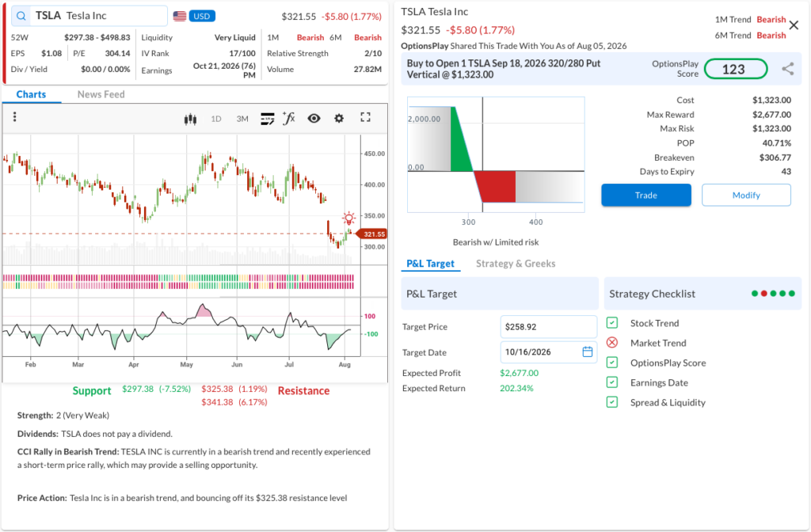The width and height of the screenshot is (811, 532).
Task: Click the Modify button
Action: pos(746,195)
